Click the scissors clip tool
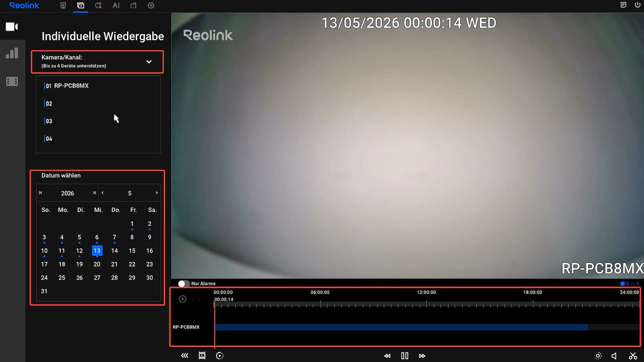The width and height of the screenshot is (644, 362). pos(633,356)
